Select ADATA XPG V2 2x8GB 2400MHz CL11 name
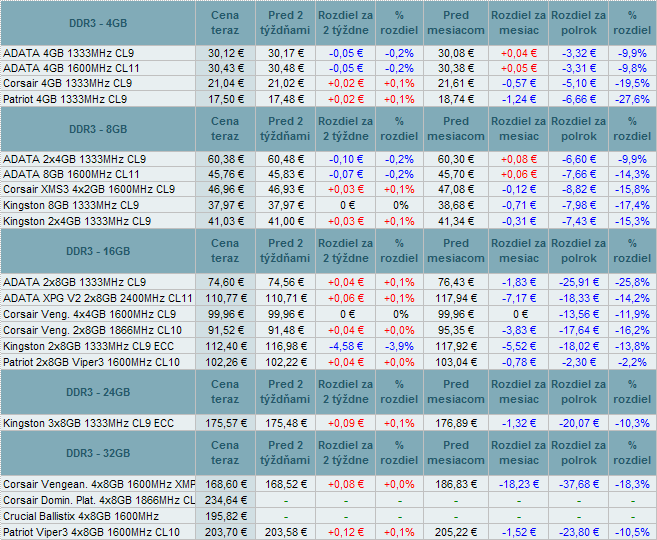 click(x=98, y=298)
